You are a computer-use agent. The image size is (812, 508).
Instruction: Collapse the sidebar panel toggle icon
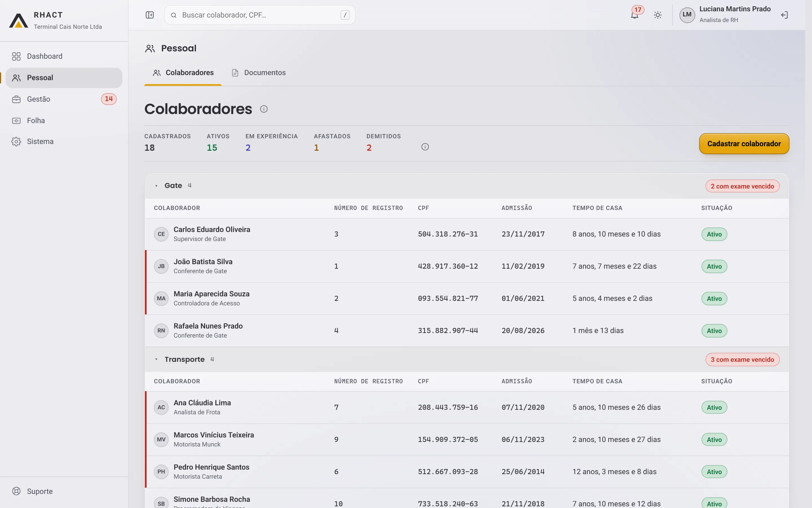click(150, 15)
